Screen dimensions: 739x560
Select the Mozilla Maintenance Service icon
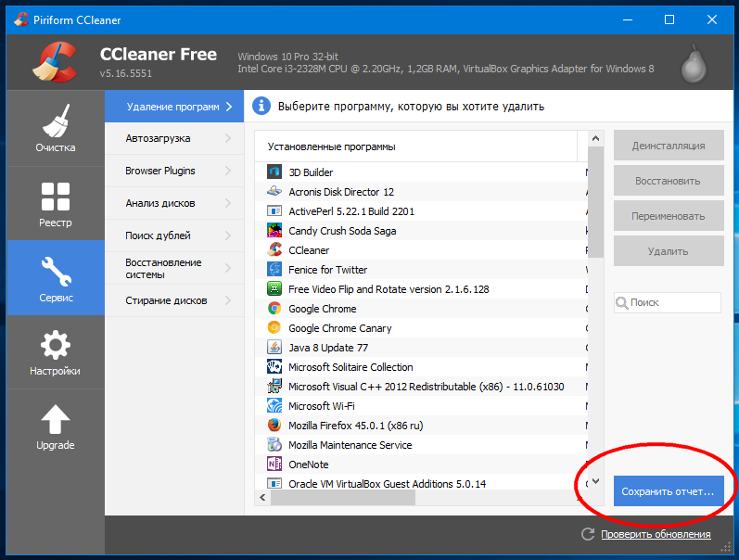coord(274,444)
